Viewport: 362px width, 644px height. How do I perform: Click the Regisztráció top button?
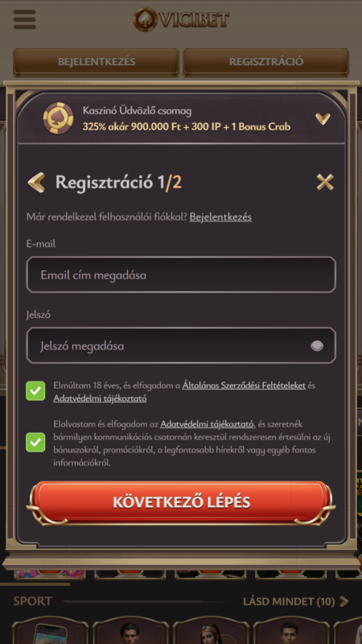[x=266, y=62]
